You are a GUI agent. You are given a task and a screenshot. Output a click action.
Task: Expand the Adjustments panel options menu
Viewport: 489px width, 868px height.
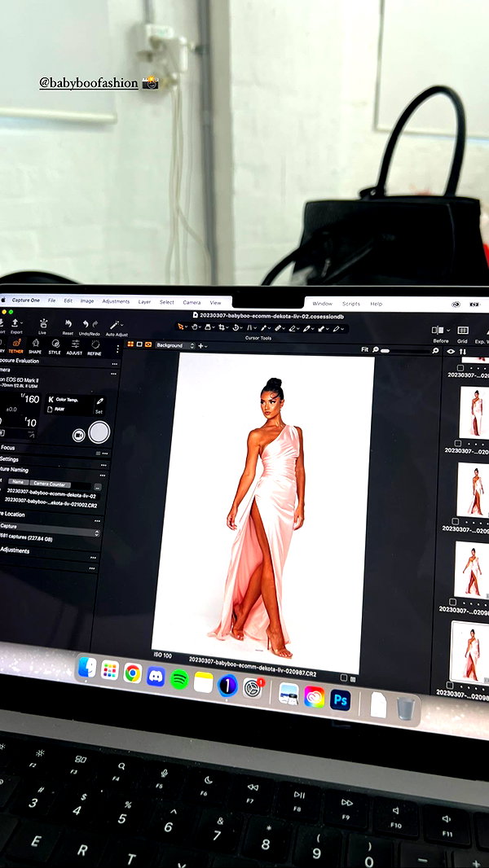(x=93, y=558)
